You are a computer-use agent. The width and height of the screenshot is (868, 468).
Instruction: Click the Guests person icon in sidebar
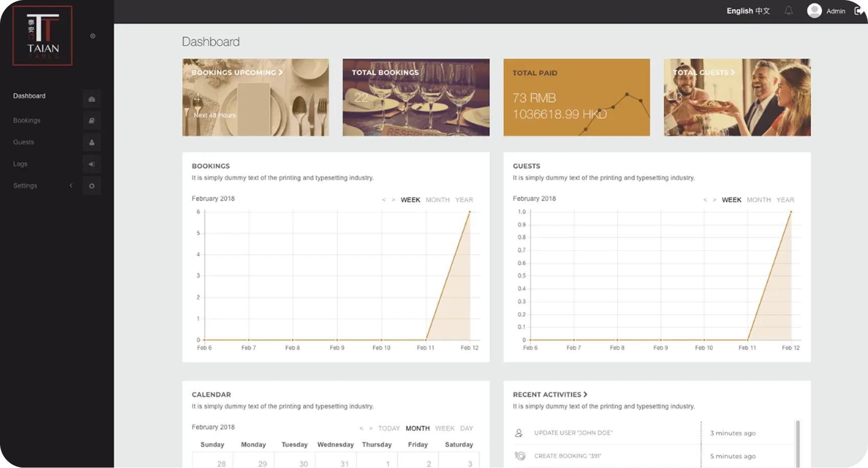92,143
